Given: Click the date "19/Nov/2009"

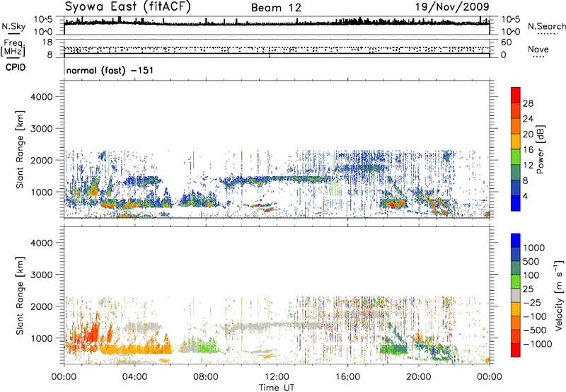Looking at the screenshot, I should (x=452, y=7).
